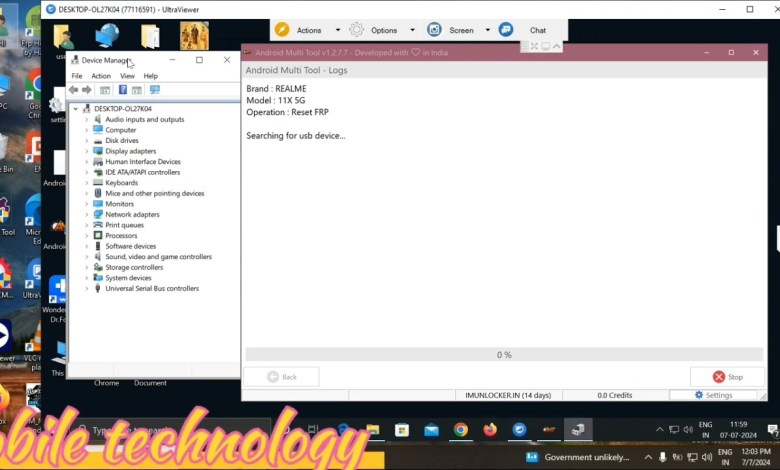Image resolution: width=780 pixels, height=470 pixels.
Task: Open Action menu in Device Manager
Action: click(x=101, y=76)
